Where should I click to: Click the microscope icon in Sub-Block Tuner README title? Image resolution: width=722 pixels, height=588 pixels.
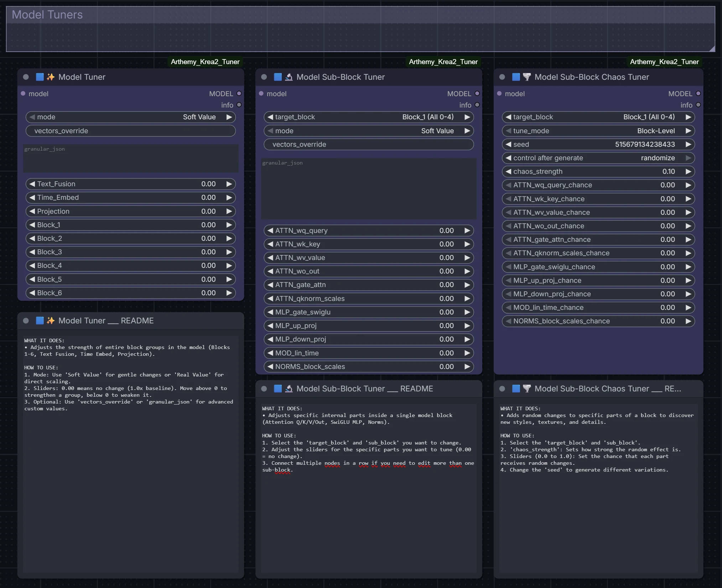(289, 389)
